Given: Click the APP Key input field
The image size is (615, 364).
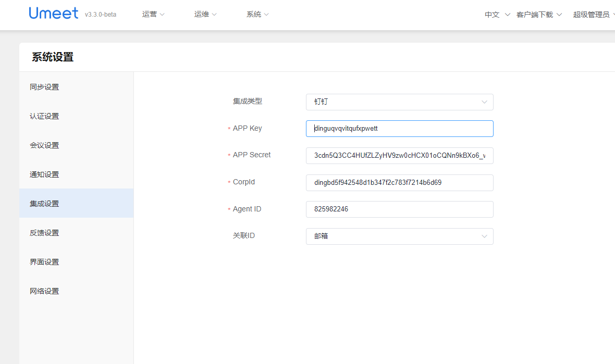Looking at the screenshot, I should (399, 129).
